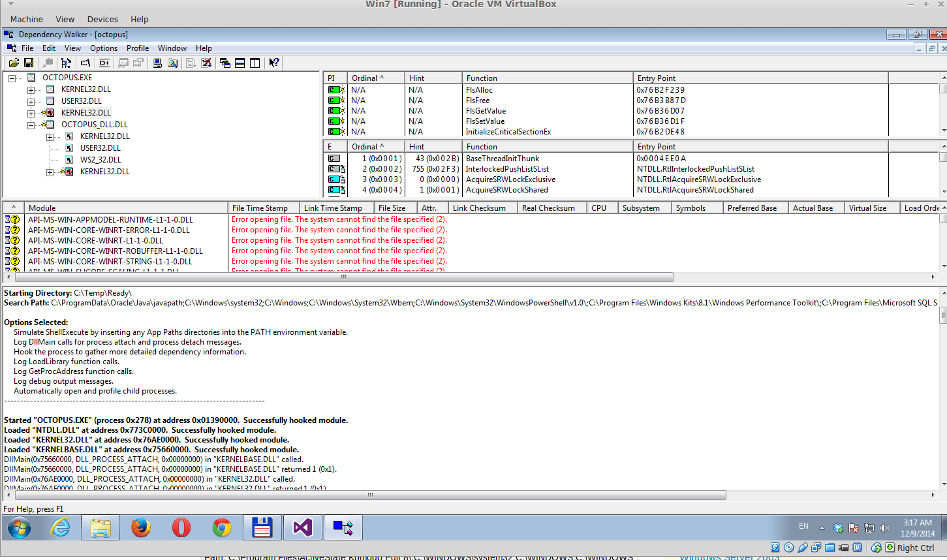Click the VirtualBox optical disk icon
The height and width of the screenshot is (560, 947).
click(789, 548)
